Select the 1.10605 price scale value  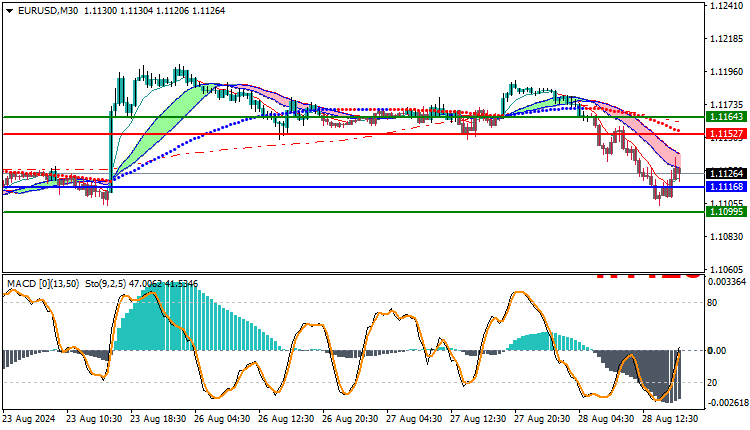727,270
